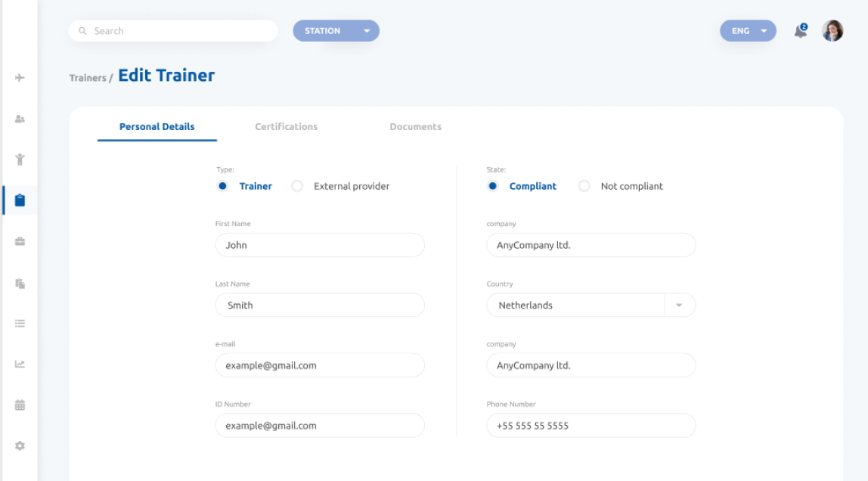
Task: Open the STATION dropdown
Action: pos(336,30)
